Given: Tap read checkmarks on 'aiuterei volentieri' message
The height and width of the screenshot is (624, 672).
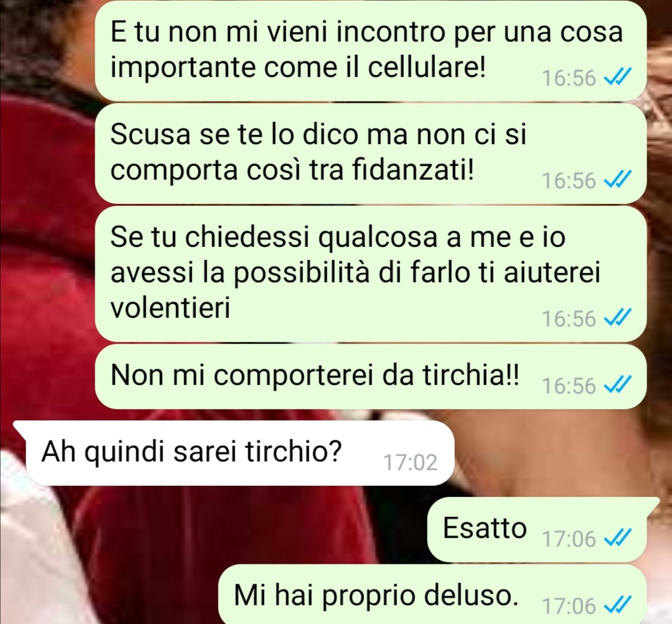Looking at the screenshot, I should point(617,318).
